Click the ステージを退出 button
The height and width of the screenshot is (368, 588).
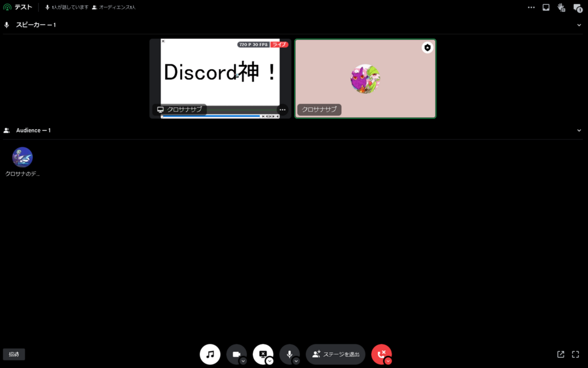point(336,354)
